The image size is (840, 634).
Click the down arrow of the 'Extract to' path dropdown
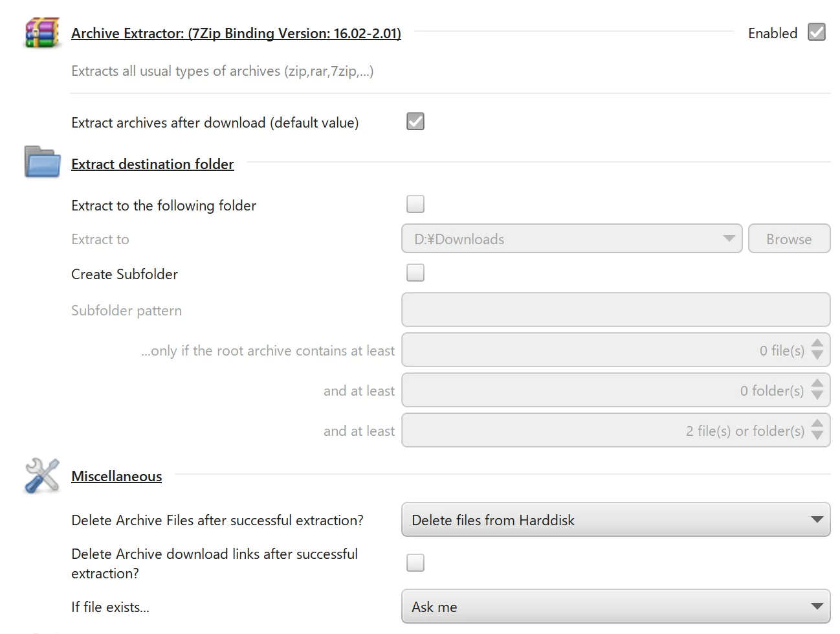point(730,238)
